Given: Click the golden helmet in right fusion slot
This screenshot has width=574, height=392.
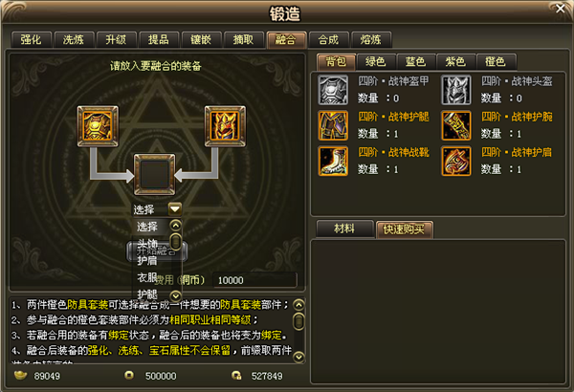Looking at the screenshot, I should (x=225, y=126).
